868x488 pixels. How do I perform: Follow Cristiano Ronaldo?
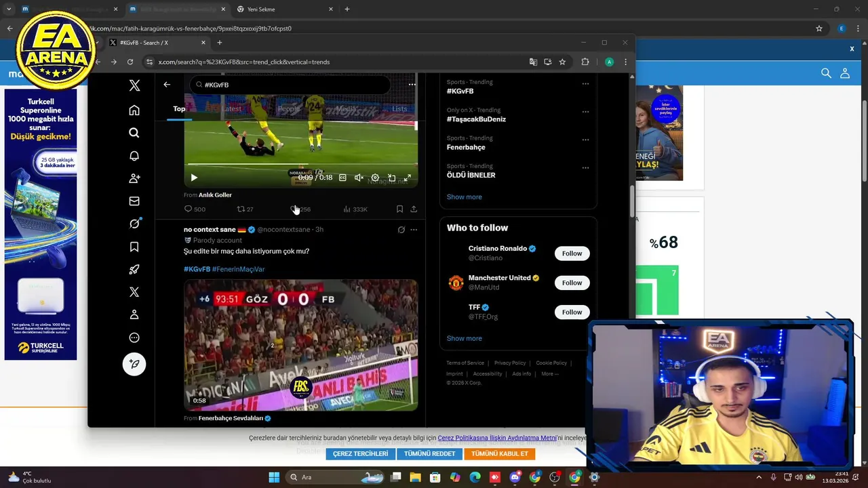(572, 253)
